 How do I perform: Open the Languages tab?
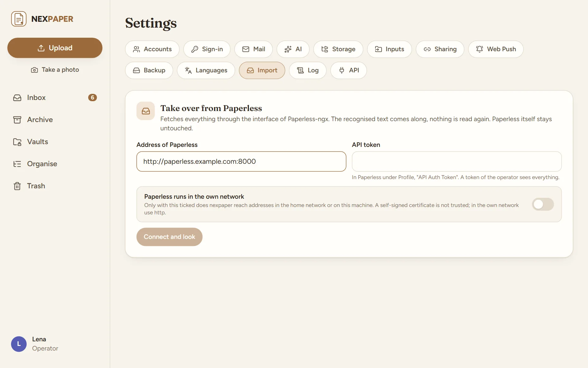206,70
